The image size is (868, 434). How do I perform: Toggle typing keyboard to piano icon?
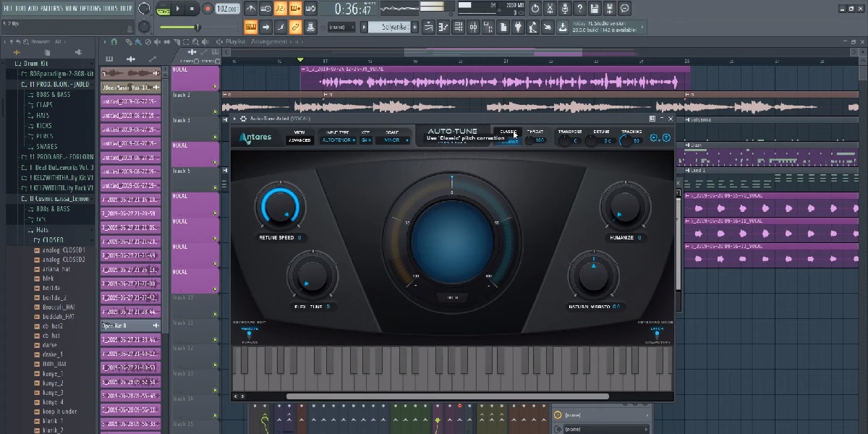(250, 27)
